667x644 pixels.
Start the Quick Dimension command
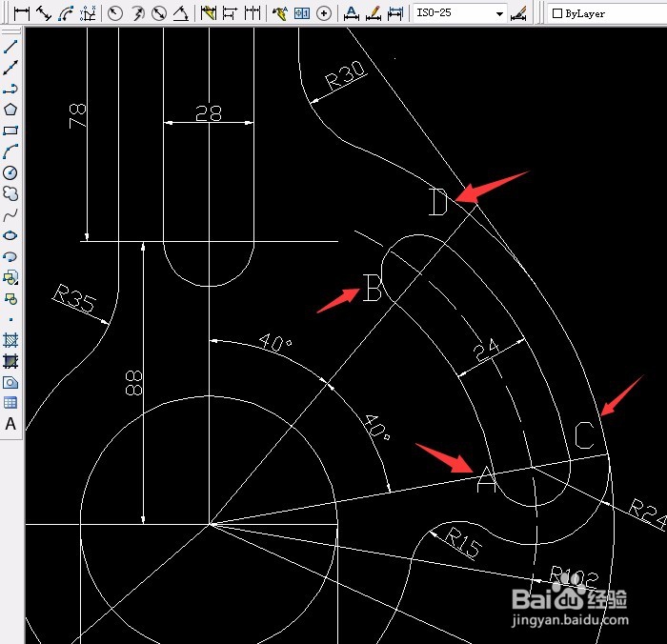click(x=208, y=13)
